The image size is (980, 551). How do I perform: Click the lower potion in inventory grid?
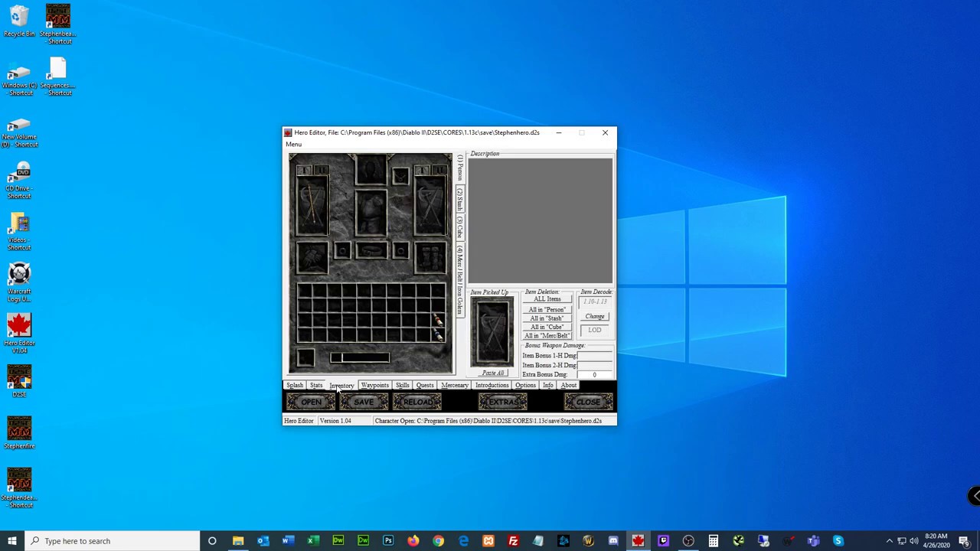coord(439,335)
